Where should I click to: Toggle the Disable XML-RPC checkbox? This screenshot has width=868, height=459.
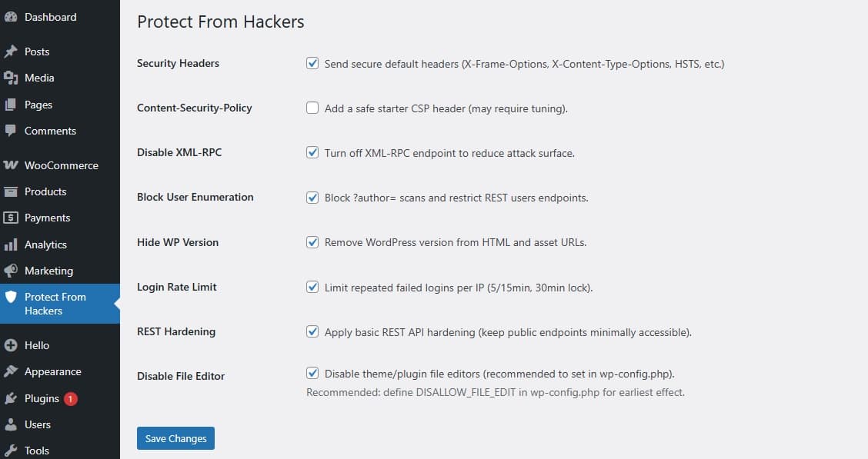tap(312, 152)
